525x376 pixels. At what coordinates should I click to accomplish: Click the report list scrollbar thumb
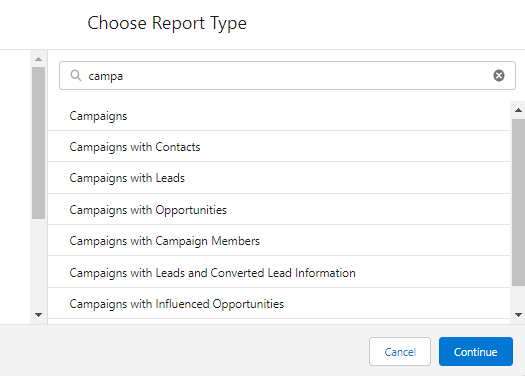[518, 202]
